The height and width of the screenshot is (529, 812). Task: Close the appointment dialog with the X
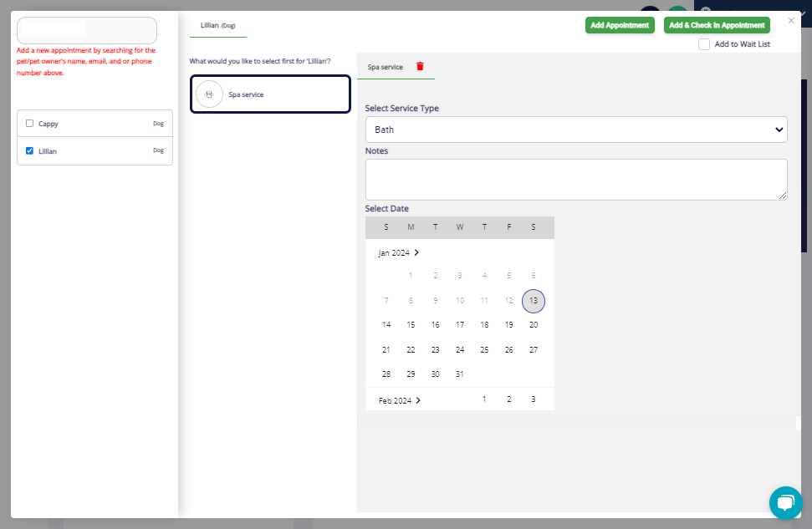click(791, 21)
